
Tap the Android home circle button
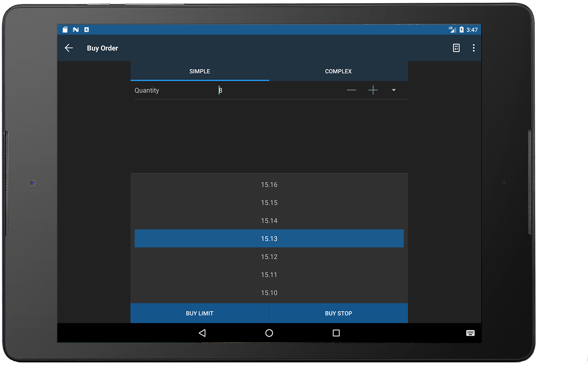pos(269,333)
